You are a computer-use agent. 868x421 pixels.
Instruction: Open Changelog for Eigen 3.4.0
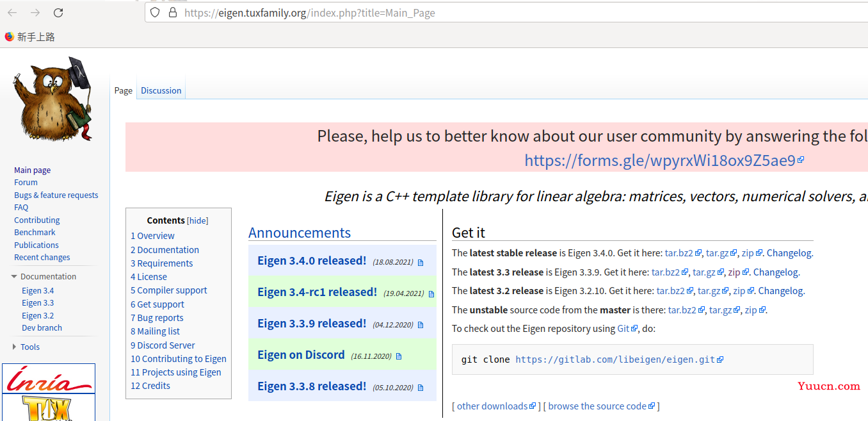789,253
